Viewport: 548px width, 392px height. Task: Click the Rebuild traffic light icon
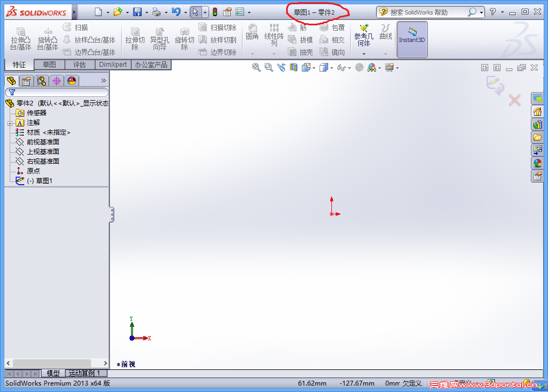[215, 12]
